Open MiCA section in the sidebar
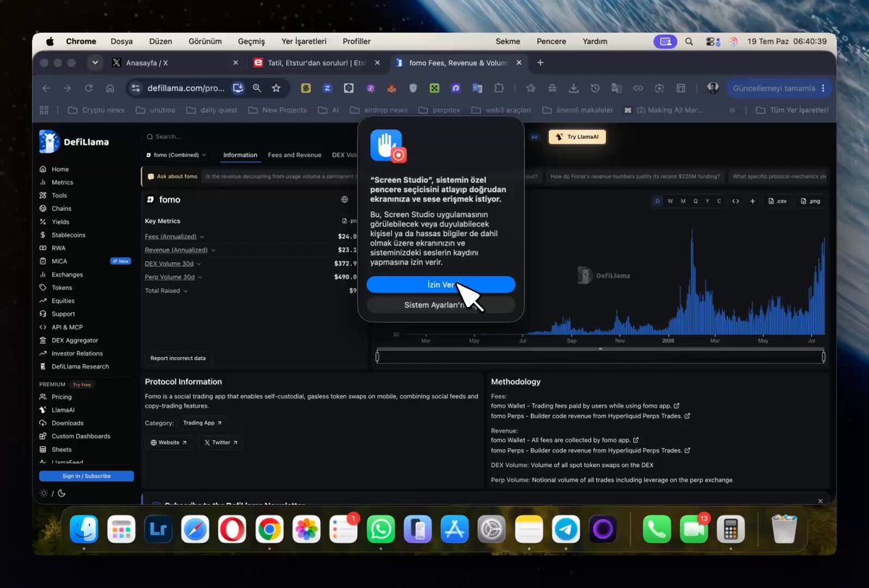Image resolution: width=869 pixels, height=588 pixels. pos(59,261)
